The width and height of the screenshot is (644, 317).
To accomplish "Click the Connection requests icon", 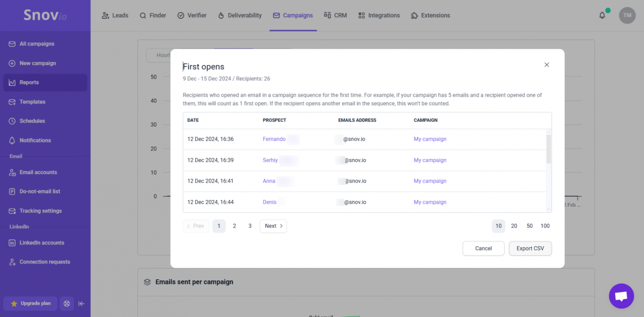I will click(12, 262).
